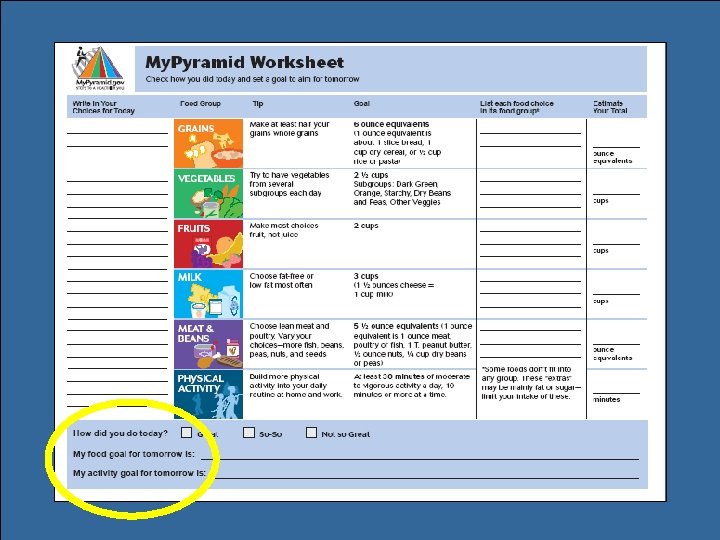Click 'List each food choice' column header
The width and height of the screenshot is (720, 540).
[x=517, y=107]
